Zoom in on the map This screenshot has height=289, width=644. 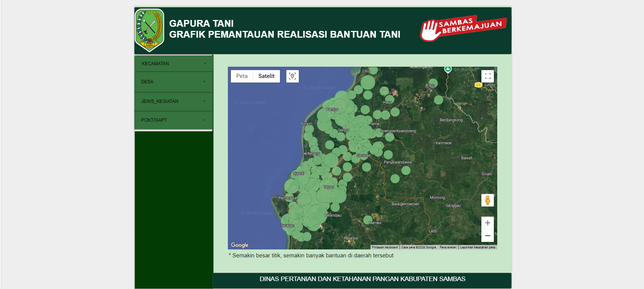(x=488, y=223)
